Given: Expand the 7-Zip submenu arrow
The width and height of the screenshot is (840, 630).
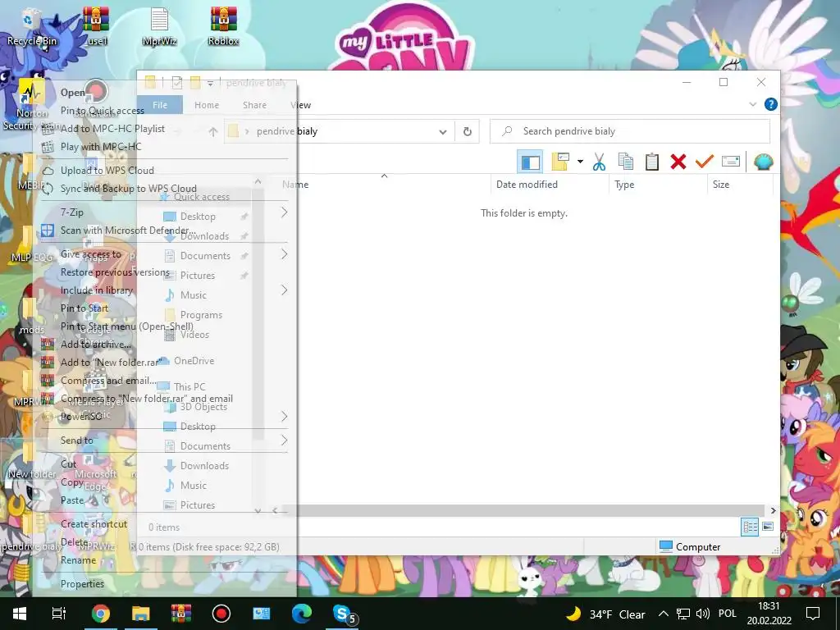Looking at the screenshot, I should (x=284, y=212).
